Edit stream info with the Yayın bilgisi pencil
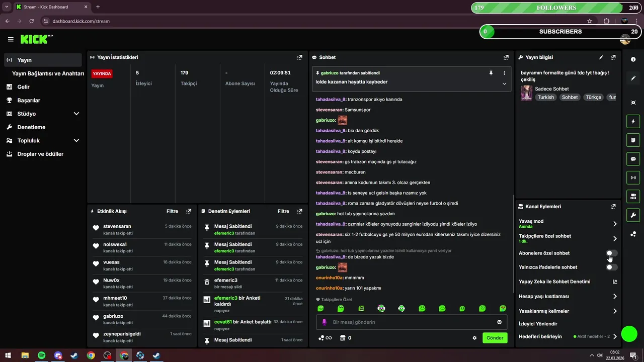The width and height of the screenshot is (644, 362). 601,57
